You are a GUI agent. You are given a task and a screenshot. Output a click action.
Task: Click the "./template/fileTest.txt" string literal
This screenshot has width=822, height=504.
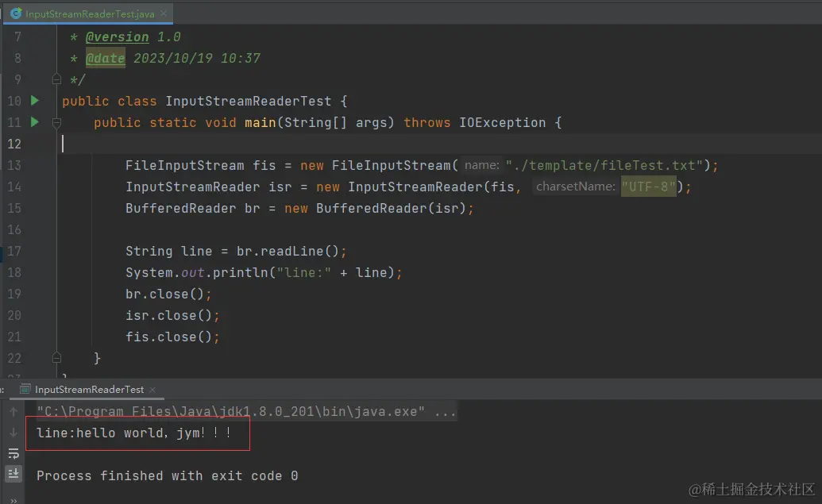point(604,166)
